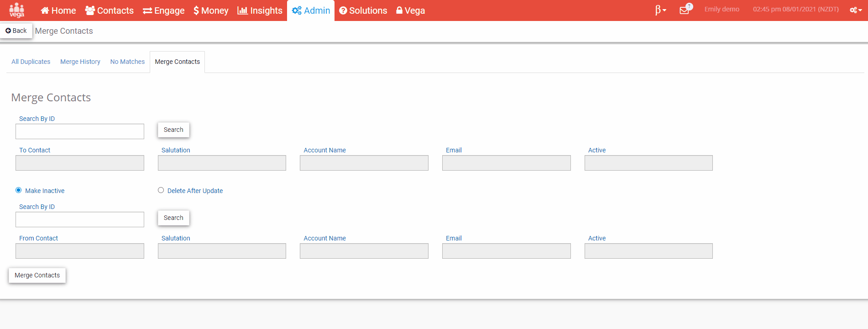
Task: Open the Solutions help menu
Action: pyautogui.click(x=363, y=10)
